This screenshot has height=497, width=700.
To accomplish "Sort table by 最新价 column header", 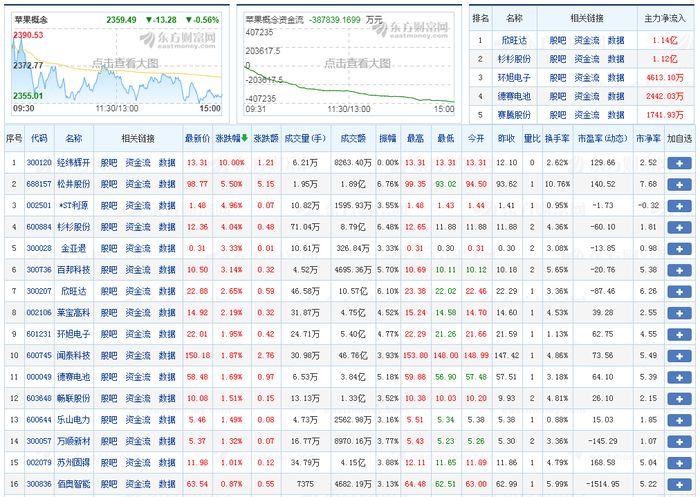I will (x=197, y=138).
